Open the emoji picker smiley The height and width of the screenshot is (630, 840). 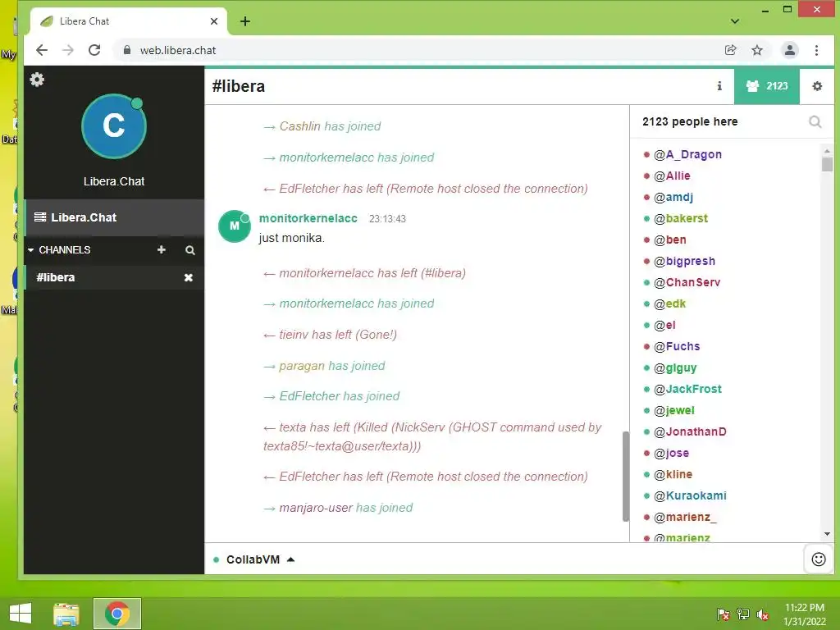[x=819, y=559]
